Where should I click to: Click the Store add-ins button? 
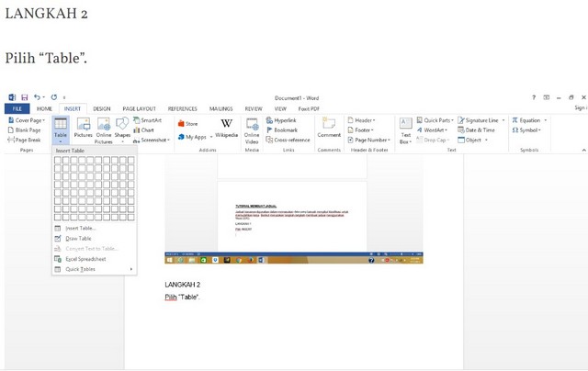187,123
